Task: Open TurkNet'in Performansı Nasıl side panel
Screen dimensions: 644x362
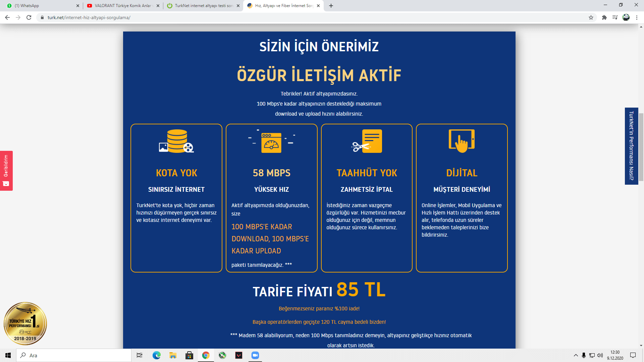Action: (631, 146)
